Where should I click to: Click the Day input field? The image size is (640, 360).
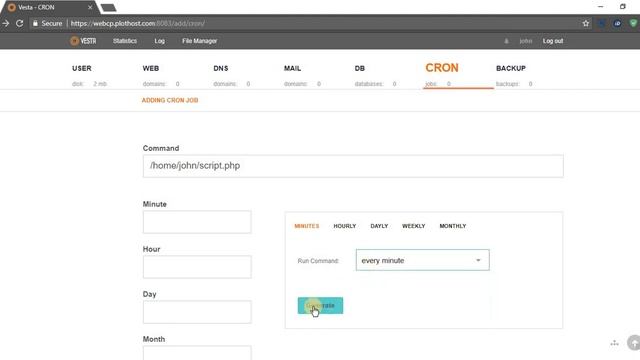tap(197, 312)
